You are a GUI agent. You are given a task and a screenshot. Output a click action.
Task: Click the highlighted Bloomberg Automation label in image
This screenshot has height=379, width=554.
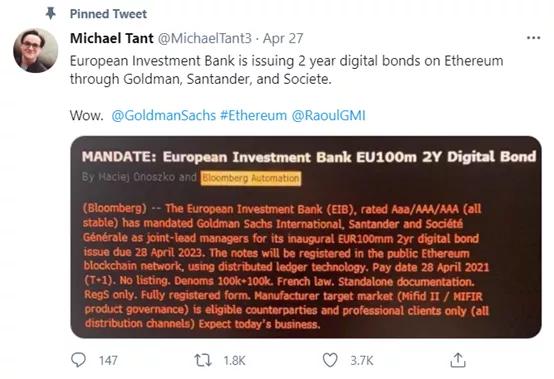(x=251, y=178)
